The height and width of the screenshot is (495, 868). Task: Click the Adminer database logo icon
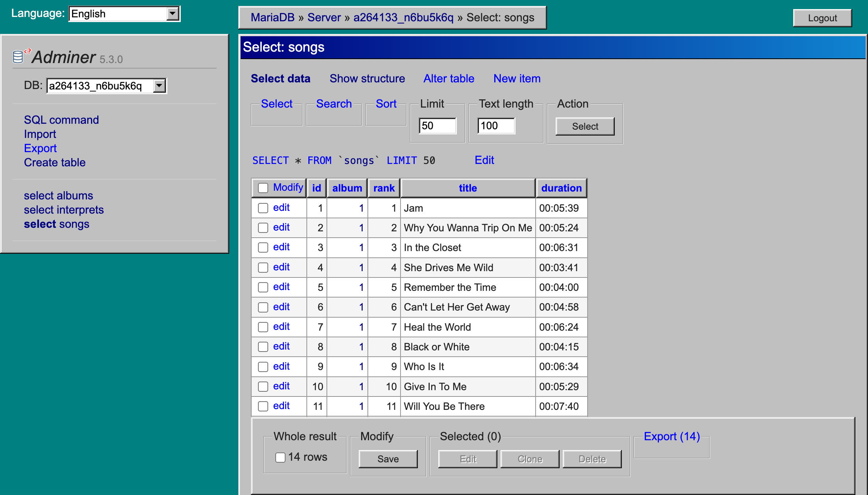19,56
